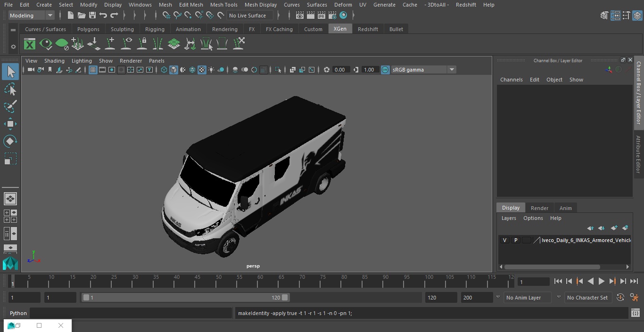Click the XGen preview eye icon

click(x=46, y=44)
